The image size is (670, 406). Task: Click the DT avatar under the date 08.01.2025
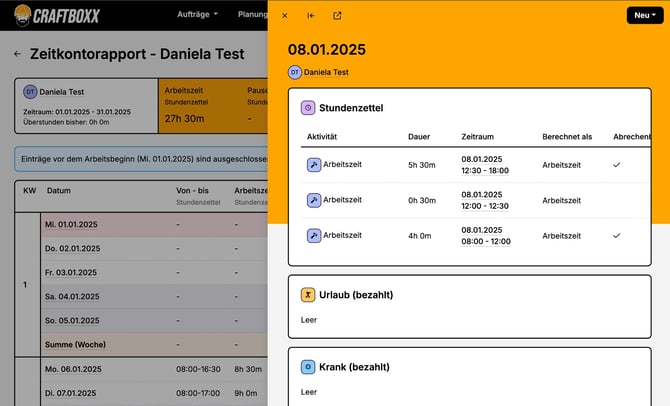click(295, 72)
